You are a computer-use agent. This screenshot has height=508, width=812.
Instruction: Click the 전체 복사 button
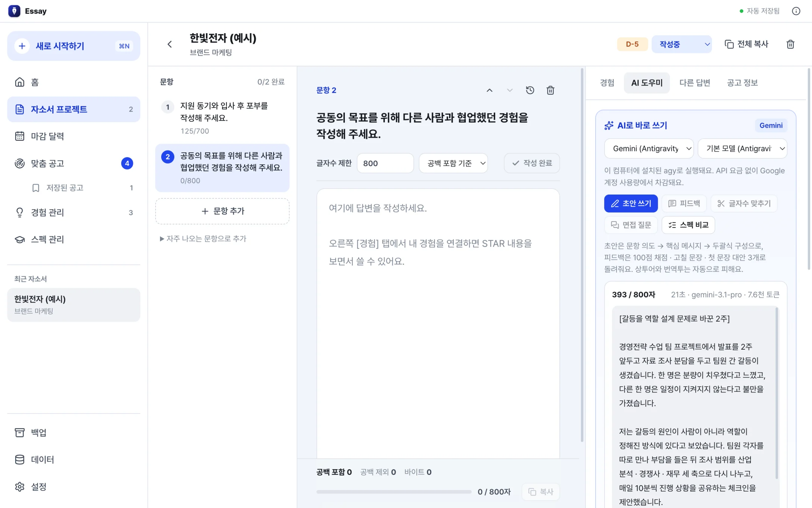click(746, 44)
